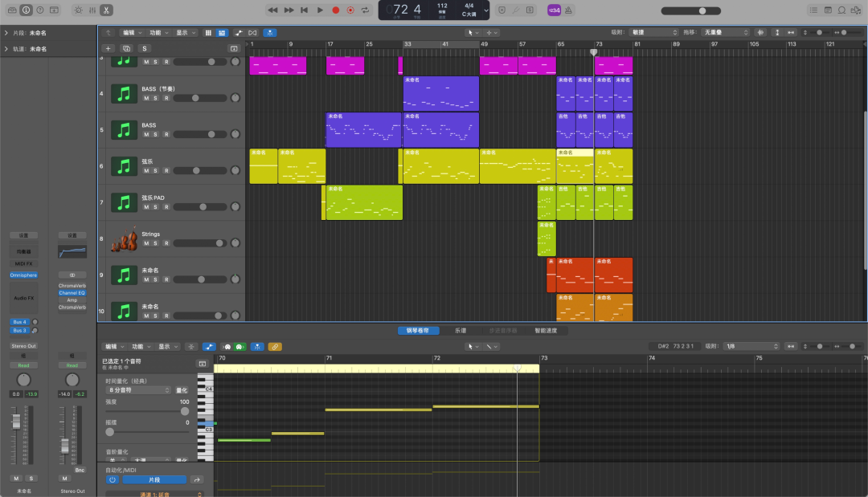Open the Loop Browser icon
This screenshot has width=868, height=497.
(841, 10)
